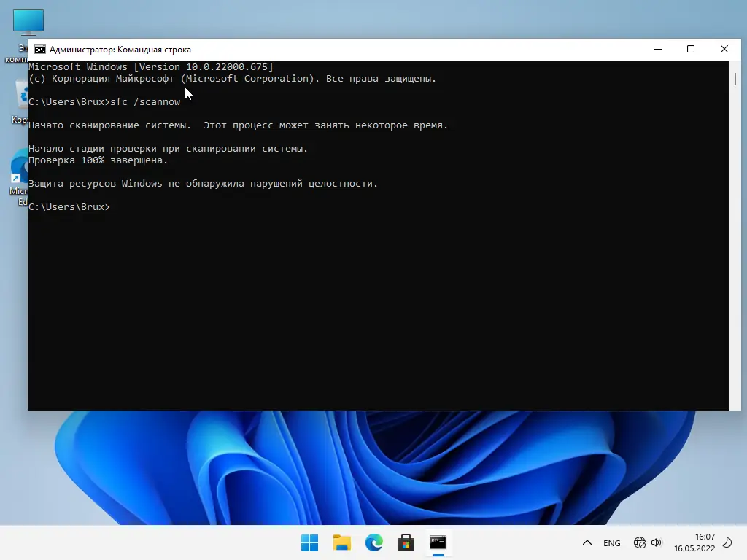Image resolution: width=747 pixels, height=560 pixels.
Task: Close the Command Prompt window
Action: 724,49
